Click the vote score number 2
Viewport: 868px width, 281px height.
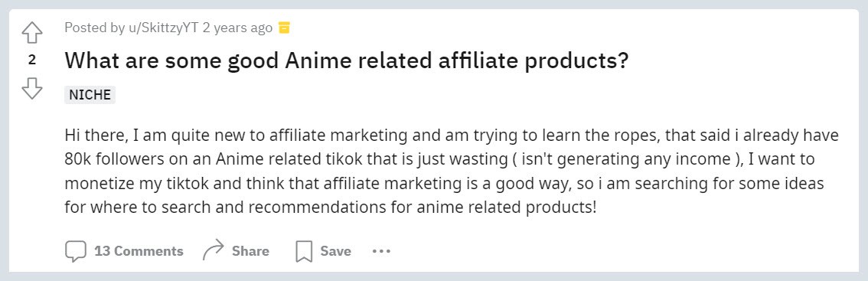pos(31,60)
